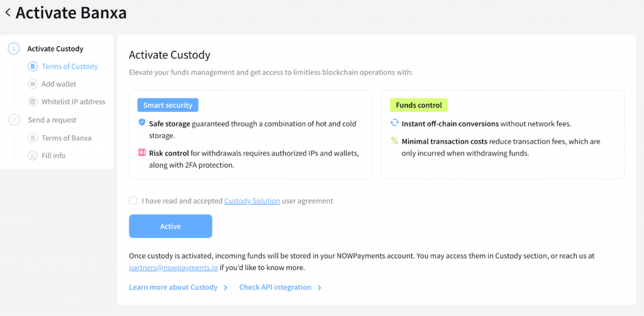Select step 1 Activate Custody
Screen dimensions: 644x316
[55, 48]
